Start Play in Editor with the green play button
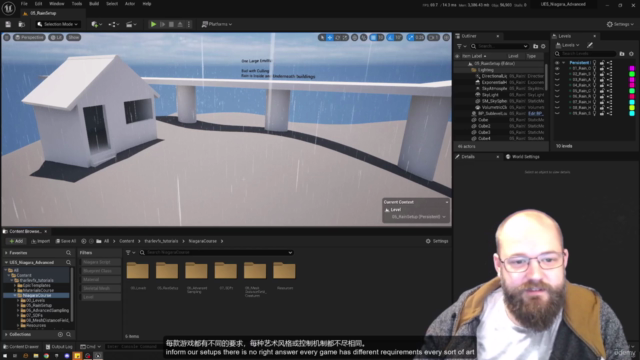Image resolution: width=640 pixels, height=360 pixels. 153,24
